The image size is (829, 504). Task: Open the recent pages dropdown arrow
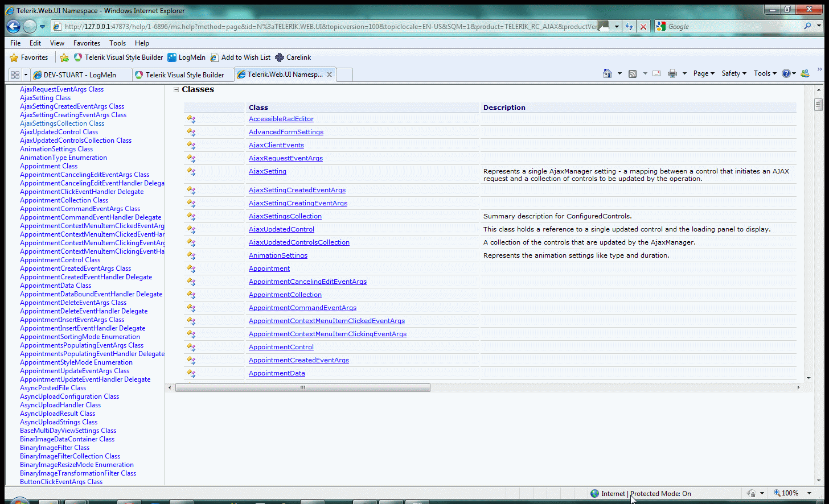(42, 27)
